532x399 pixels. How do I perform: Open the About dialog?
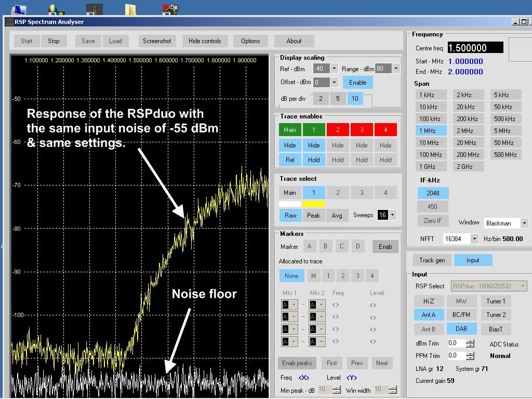294,41
